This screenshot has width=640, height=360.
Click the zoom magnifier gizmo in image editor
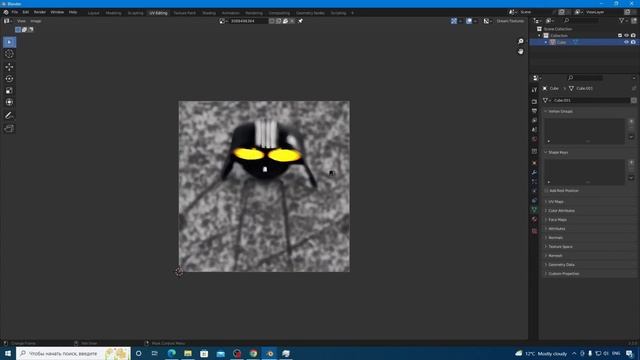[520, 41]
